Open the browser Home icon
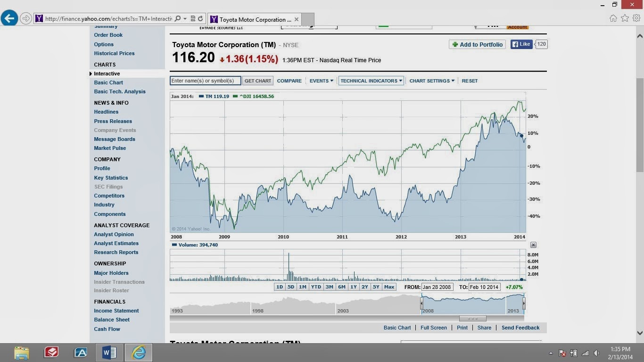This screenshot has height=362, width=644. point(613,18)
